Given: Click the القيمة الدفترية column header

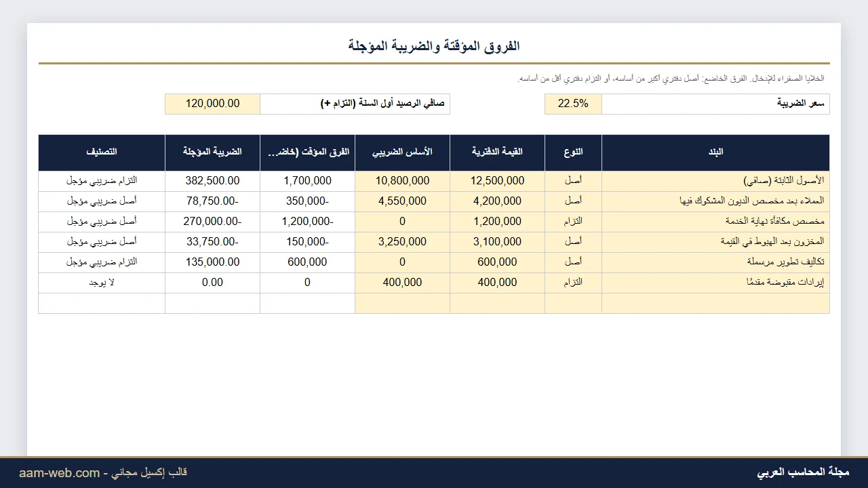Looking at the screenshot, I should coord(497,152).
